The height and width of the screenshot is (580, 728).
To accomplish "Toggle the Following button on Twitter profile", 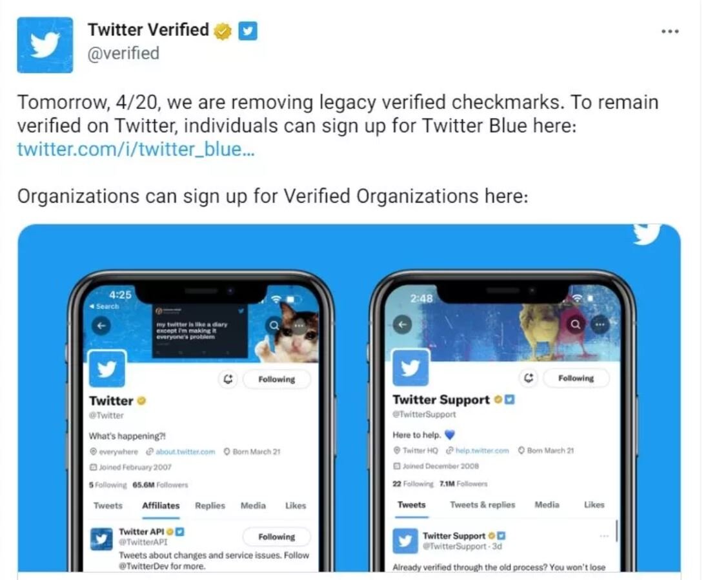I will click(277, 379).
